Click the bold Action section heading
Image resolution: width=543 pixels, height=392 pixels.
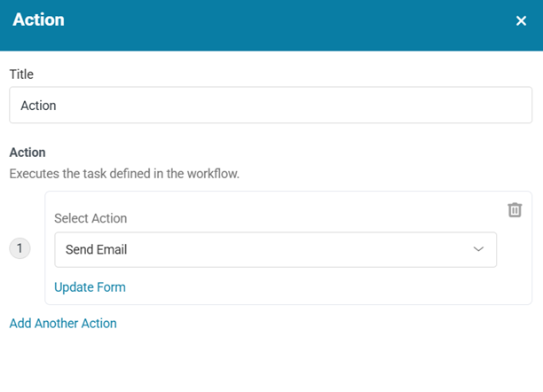coord(28,153)
